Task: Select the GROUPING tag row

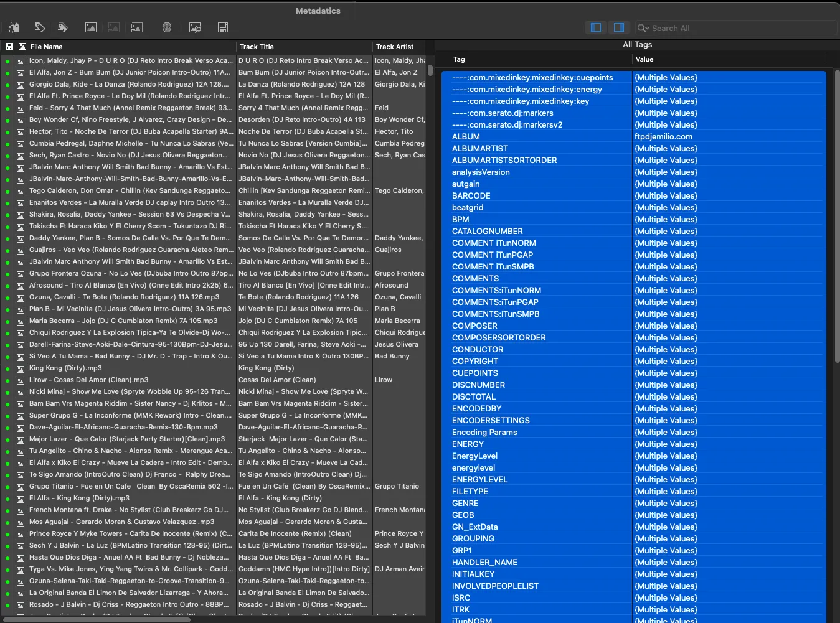Action: (633, 539)
